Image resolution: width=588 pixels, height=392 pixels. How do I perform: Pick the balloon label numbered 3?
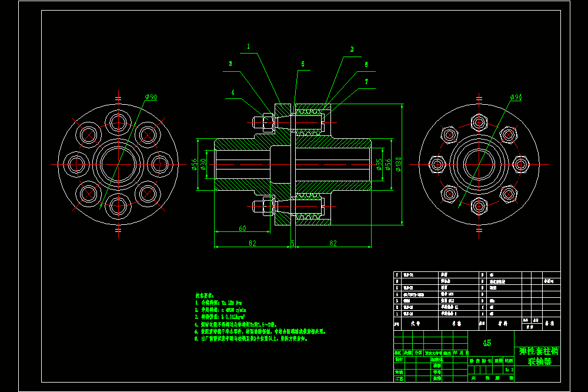tap(230, 64)
